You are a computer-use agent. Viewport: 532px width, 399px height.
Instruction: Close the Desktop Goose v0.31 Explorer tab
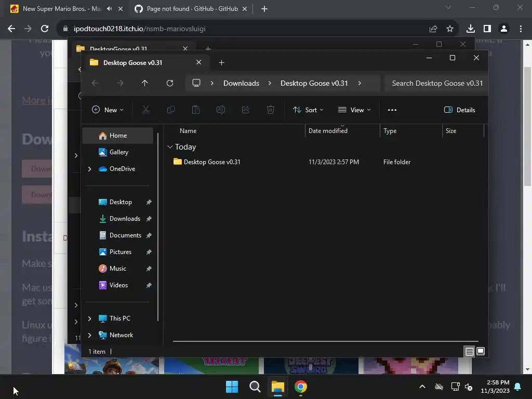pos(198,62)
